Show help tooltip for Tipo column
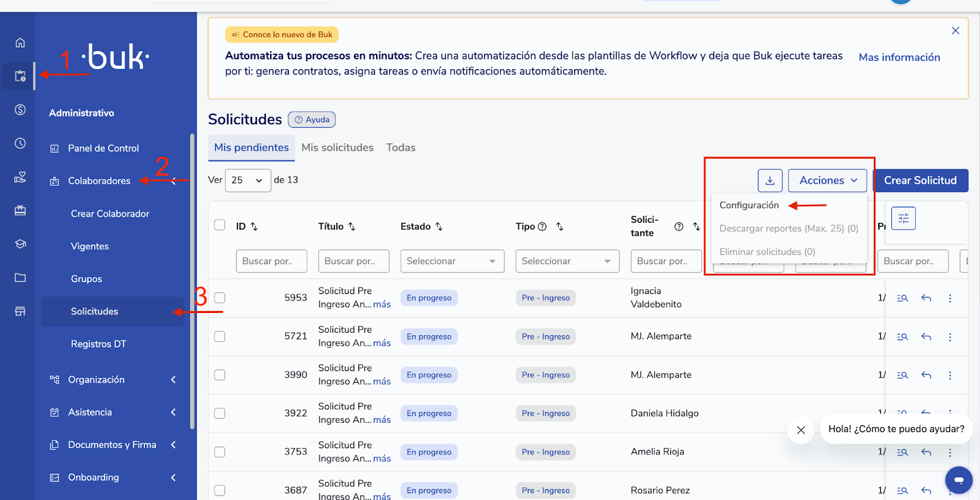 pyautogui.click(x=542, y=227)
